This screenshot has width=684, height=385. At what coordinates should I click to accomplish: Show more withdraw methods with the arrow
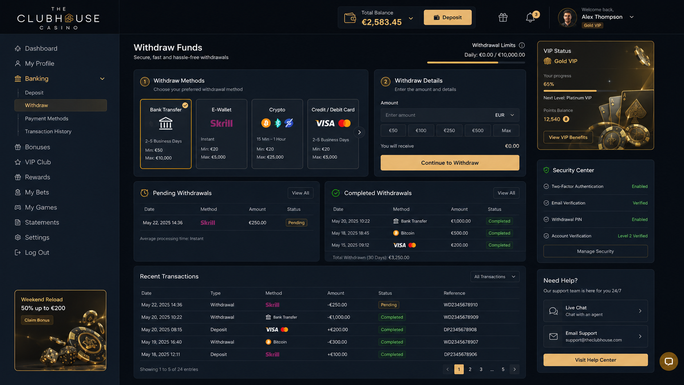point(359,132)
